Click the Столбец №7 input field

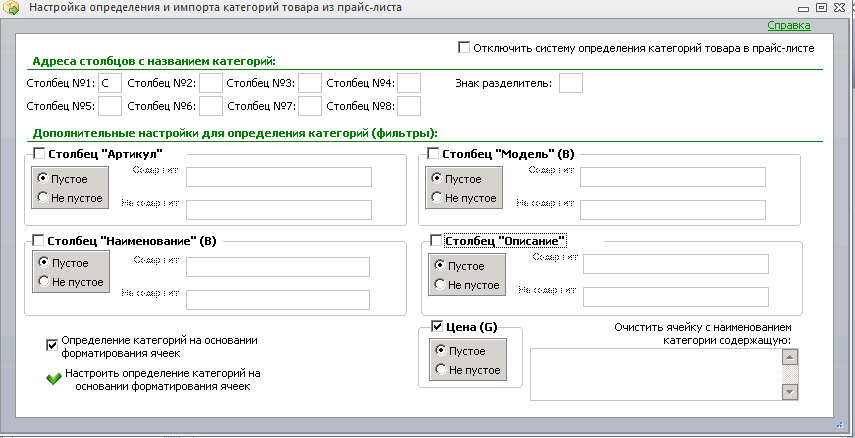(x=310, y=106)
